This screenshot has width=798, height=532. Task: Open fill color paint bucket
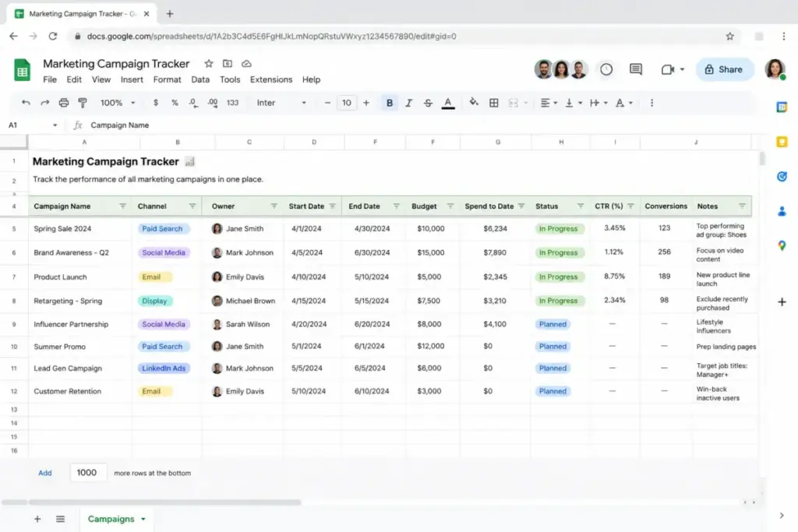474,102
